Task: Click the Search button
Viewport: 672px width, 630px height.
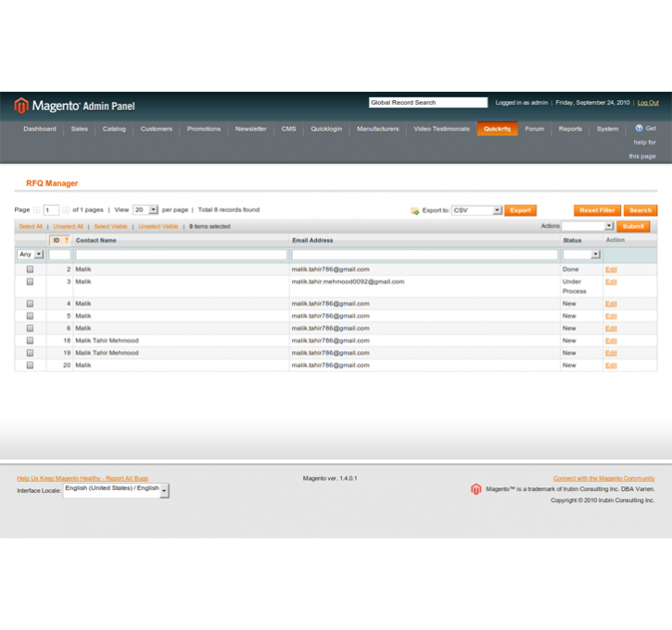Action: (640, 210)
